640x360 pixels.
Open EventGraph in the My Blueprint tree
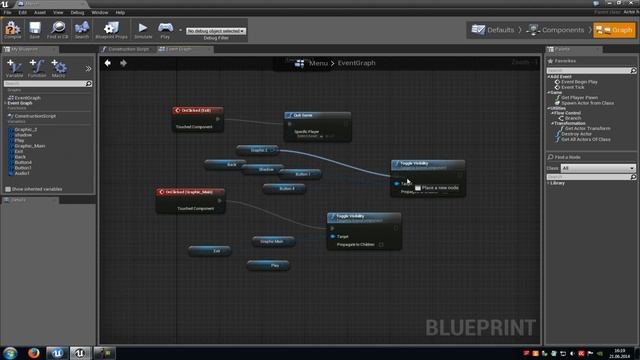[24, 98]
